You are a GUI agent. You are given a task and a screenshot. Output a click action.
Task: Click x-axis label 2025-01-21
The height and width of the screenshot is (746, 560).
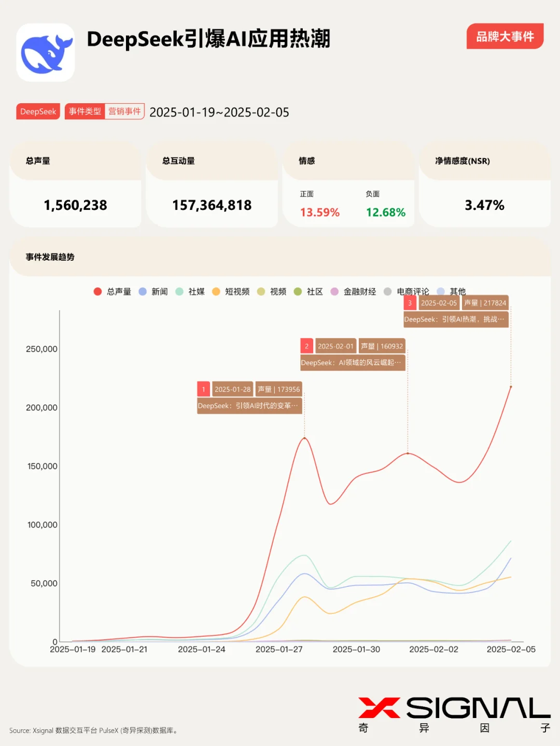click(x=124, y=650)
